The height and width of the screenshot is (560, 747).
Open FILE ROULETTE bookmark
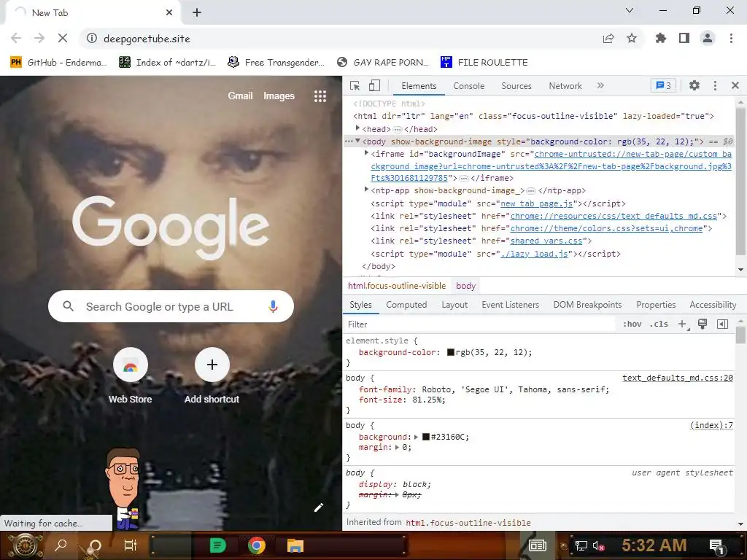pos(484,63)
